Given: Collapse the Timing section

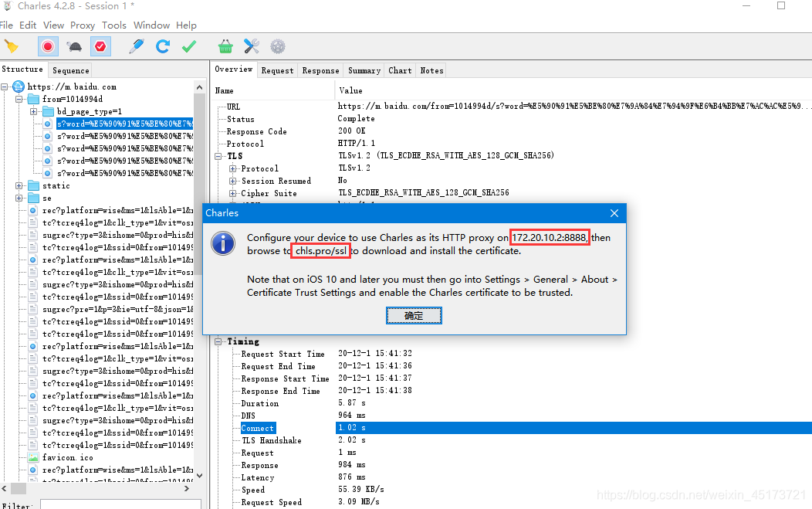Looking at the screenshot, I should click(x=218, y=341).
